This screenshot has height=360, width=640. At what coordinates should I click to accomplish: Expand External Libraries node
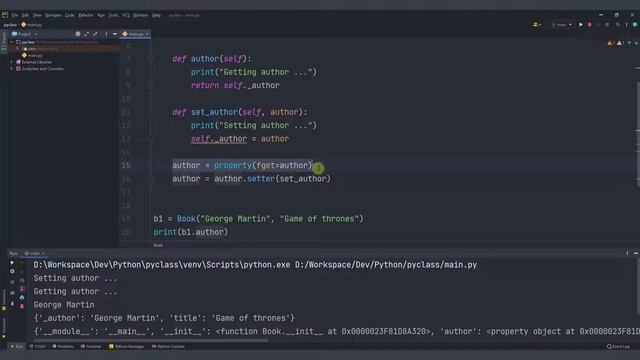pyautogui.click(x=12, y=62)
